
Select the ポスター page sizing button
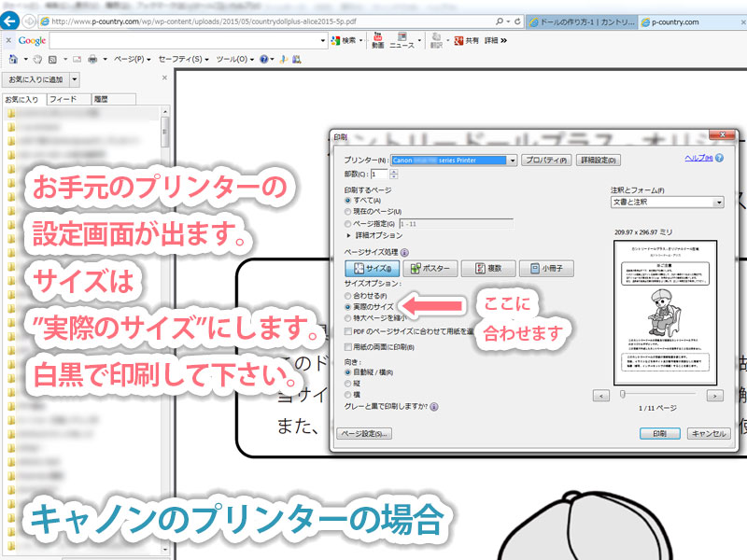click(x=430, y=269)
